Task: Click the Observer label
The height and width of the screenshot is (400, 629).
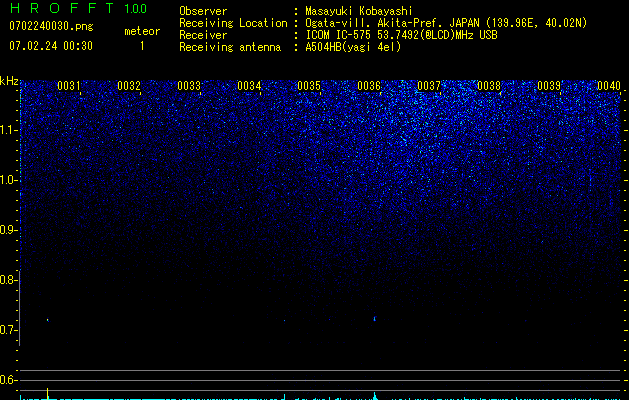Action: click(203, 11)
